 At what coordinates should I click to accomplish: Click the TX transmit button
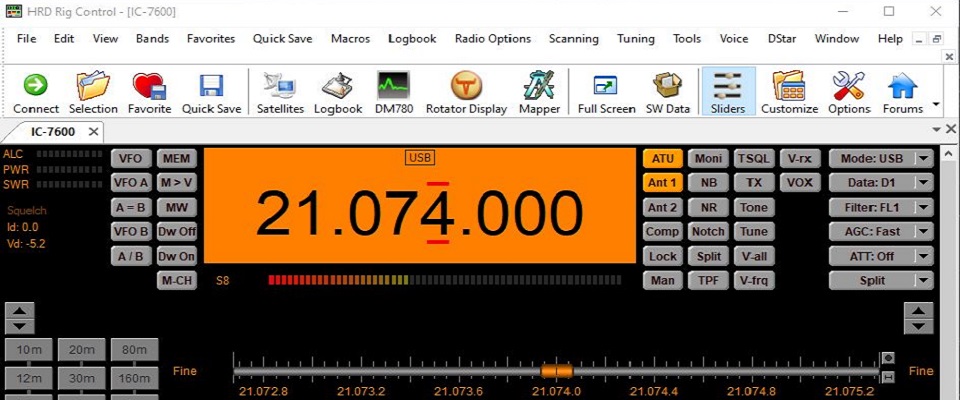[x=754, y=183]
